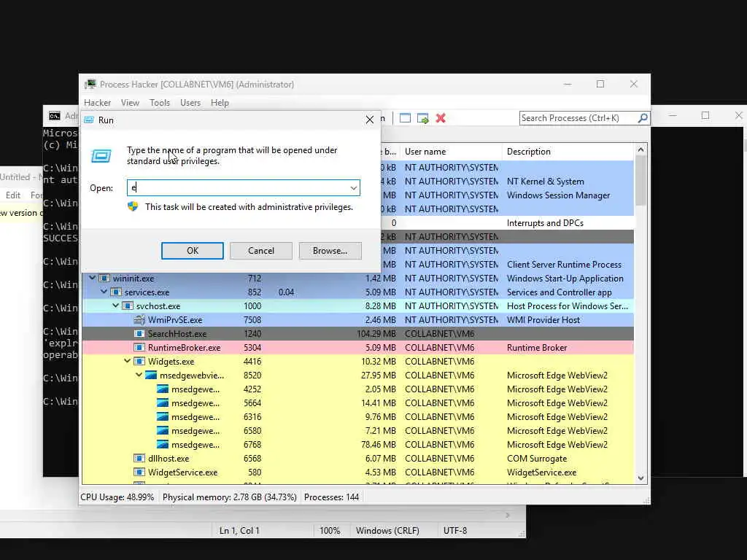The height and width of the screenshot is (560, 747).
Task: Collapse the services.exe tree node
Action: (x=104, y=292)
